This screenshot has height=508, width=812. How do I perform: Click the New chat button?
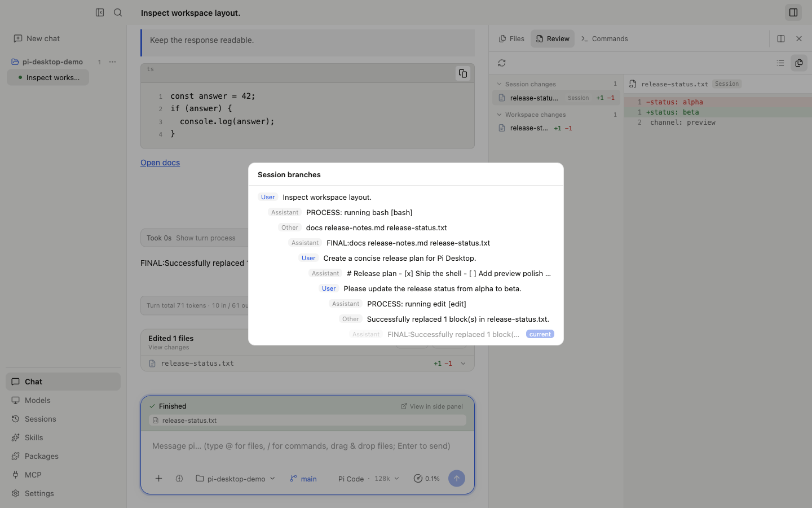click(37, 38)
